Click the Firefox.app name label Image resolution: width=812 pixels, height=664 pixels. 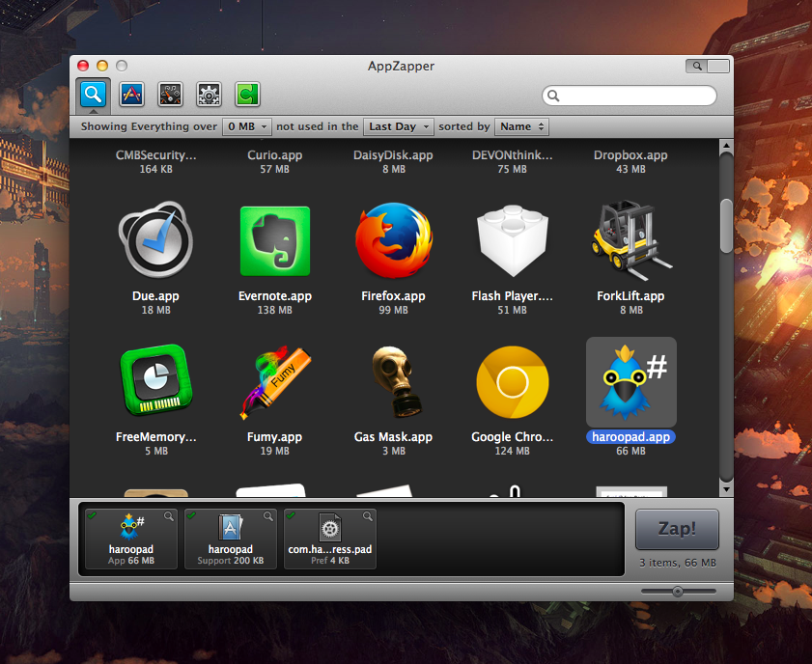tap(393, 296)
